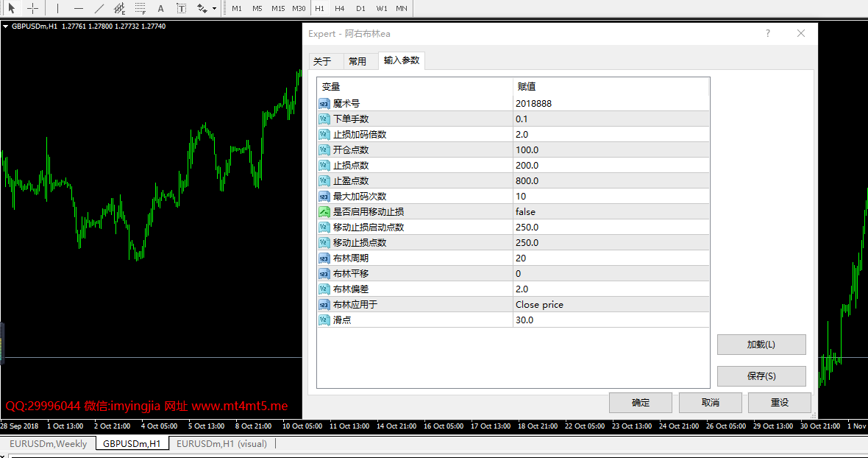Click the 下单手数 value field 0.1

coord(611,119)
